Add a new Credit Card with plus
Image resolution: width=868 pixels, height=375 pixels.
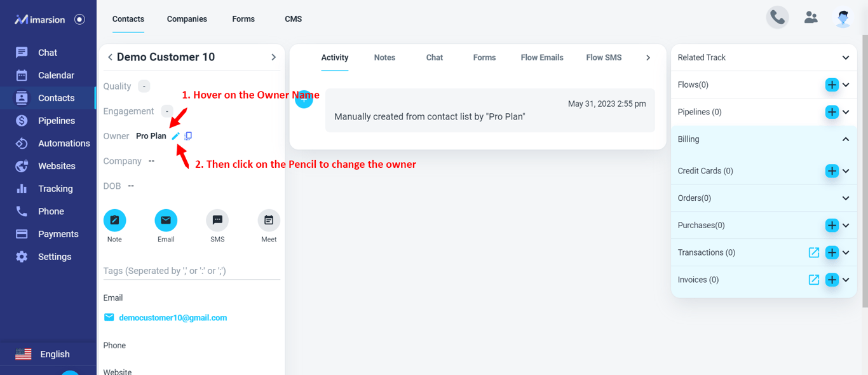pos(832,171)
